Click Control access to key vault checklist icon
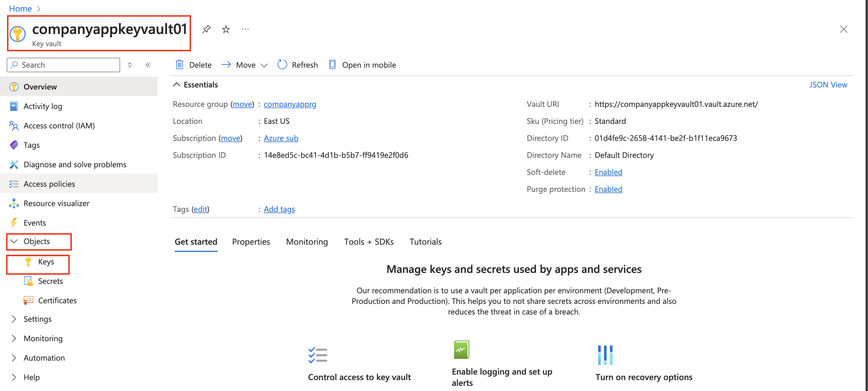 click(318, 355)
